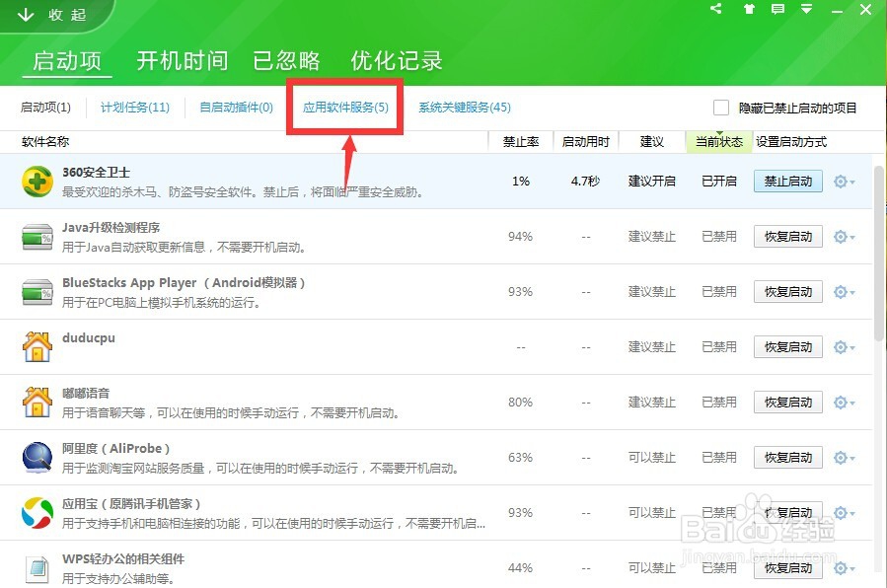
Task: Select 应用软件服务(5) sub-tab
Action: [x=345, y=108]
